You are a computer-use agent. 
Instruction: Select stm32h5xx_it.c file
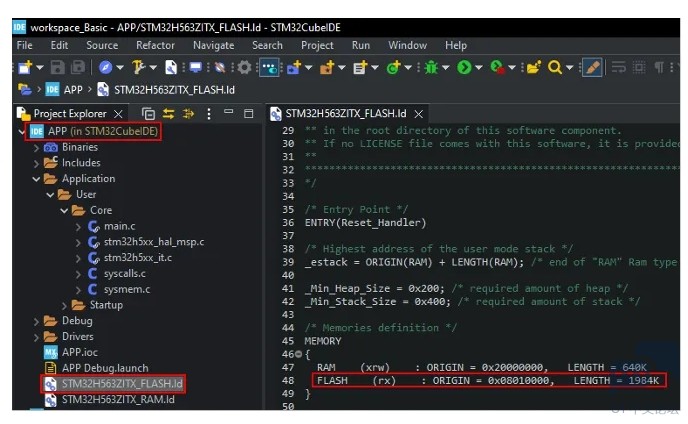[x=137, y=258]
